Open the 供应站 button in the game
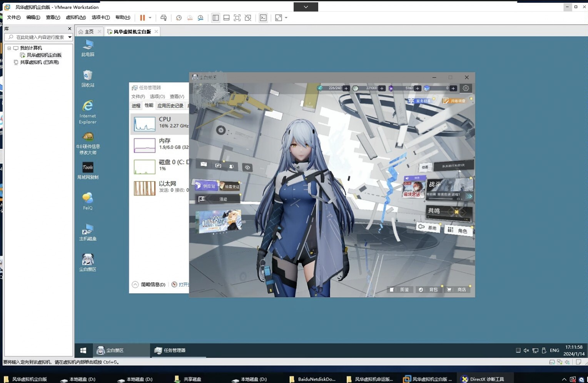The image size is (588, 383). pos(206,186)
